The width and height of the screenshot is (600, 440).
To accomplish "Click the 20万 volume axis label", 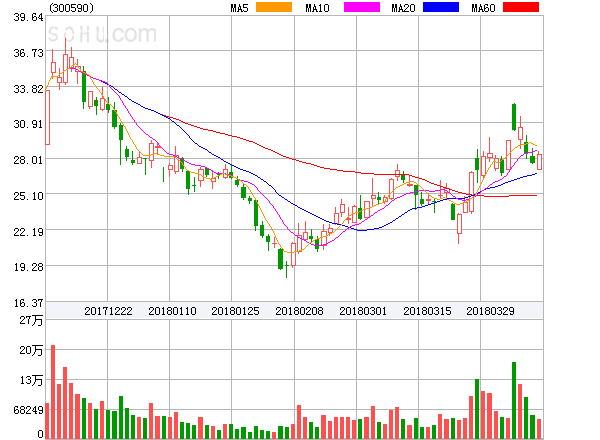I will coord(31,350).
